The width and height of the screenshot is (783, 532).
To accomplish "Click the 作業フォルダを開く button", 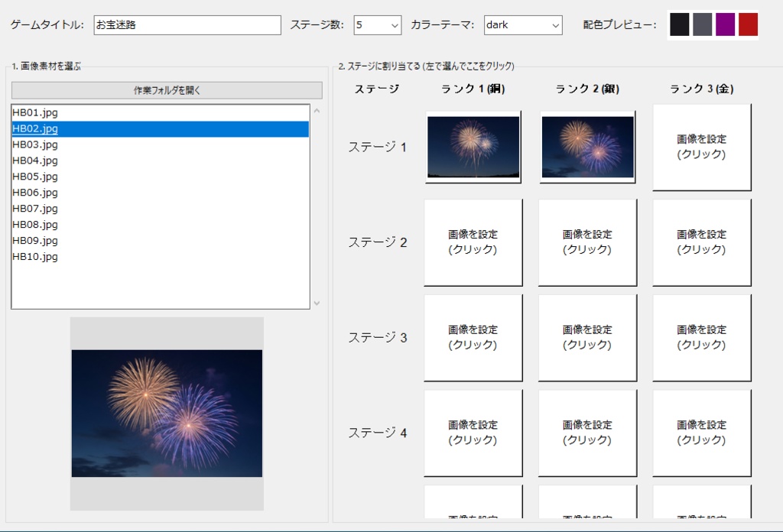I will [x=167, y=90].
